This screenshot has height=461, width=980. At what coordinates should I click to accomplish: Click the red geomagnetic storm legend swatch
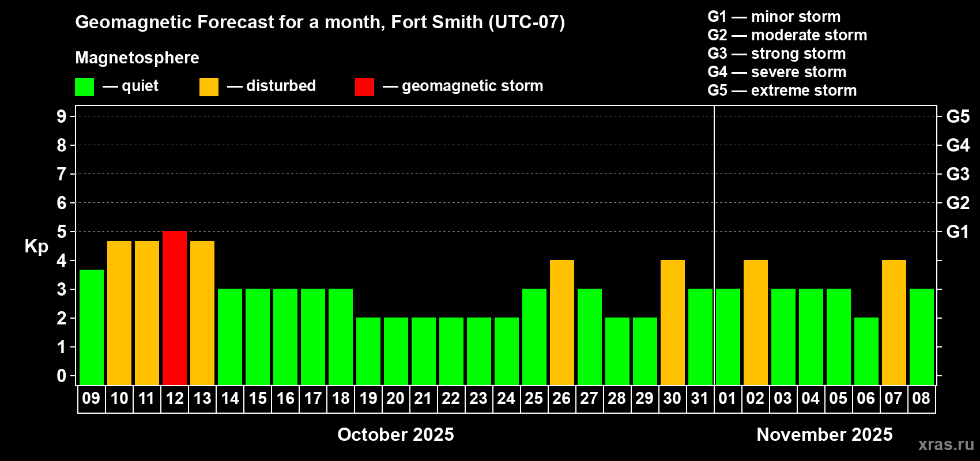(x=364, y=87)
